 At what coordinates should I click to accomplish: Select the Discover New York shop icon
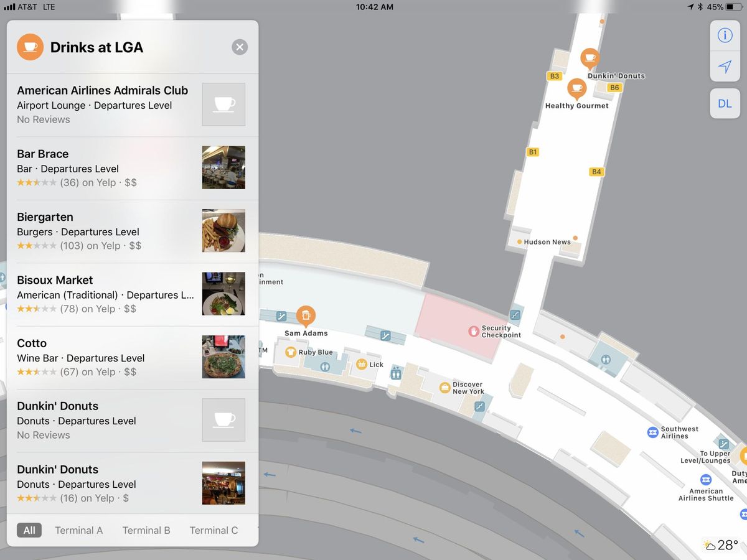pyautogui.click(x=444, y=388)
